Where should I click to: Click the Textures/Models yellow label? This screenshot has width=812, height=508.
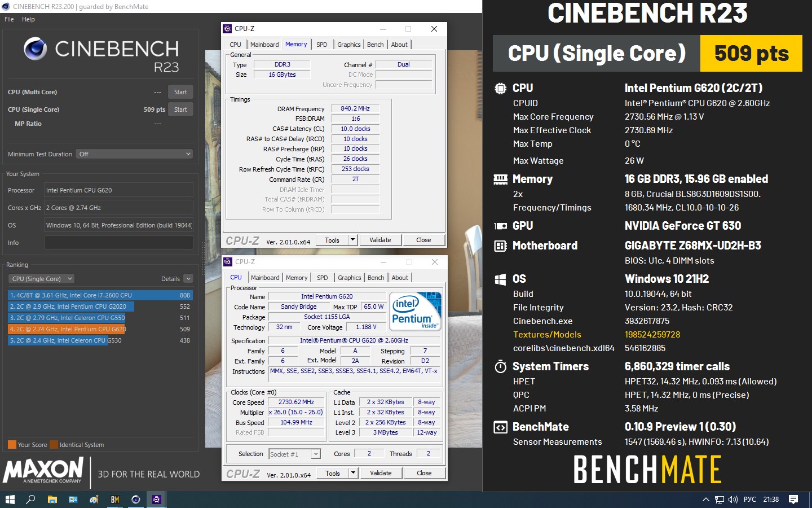[547, 335]
